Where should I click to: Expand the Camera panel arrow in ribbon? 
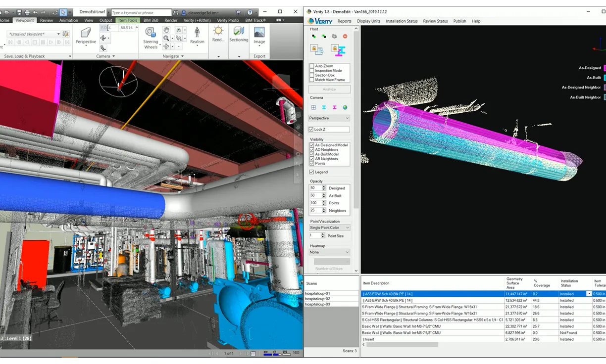click(114, 56)
